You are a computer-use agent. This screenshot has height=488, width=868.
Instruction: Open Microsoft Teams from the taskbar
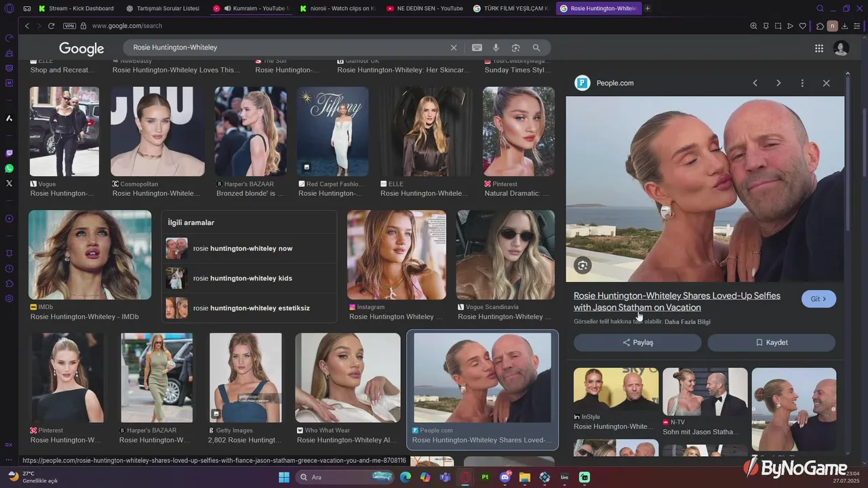tap(445, 477)
